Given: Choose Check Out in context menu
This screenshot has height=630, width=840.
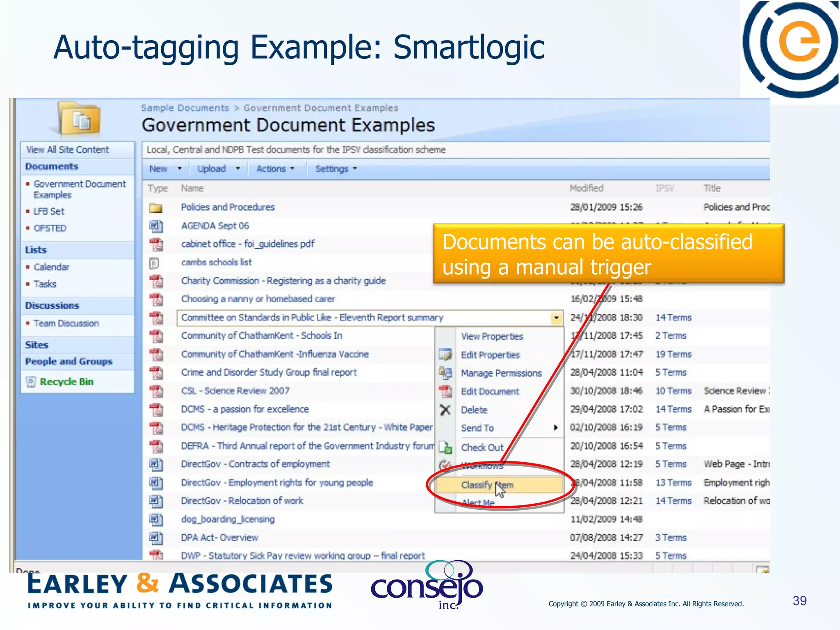Looking at the screenshot, I should click(x=482, y=447).
